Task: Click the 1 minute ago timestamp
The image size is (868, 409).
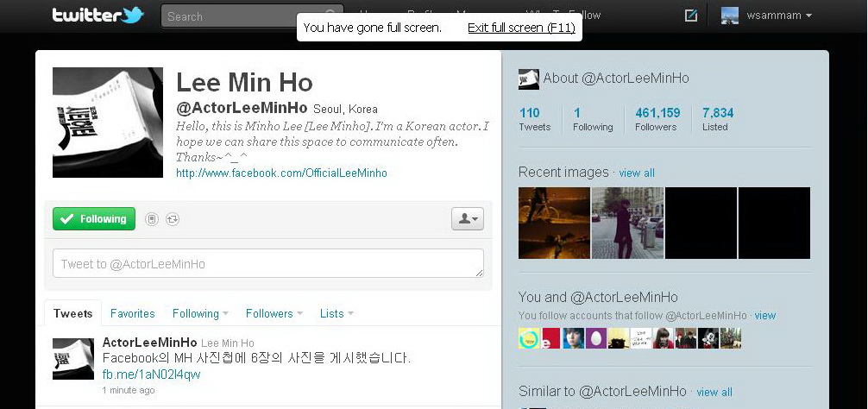Action: click(129, 390)
